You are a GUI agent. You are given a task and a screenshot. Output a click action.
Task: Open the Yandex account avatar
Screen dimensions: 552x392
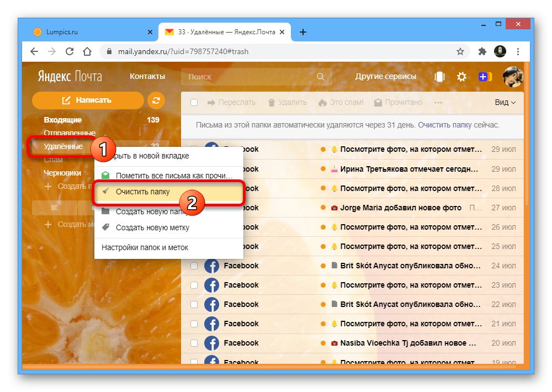coord(513,76)
